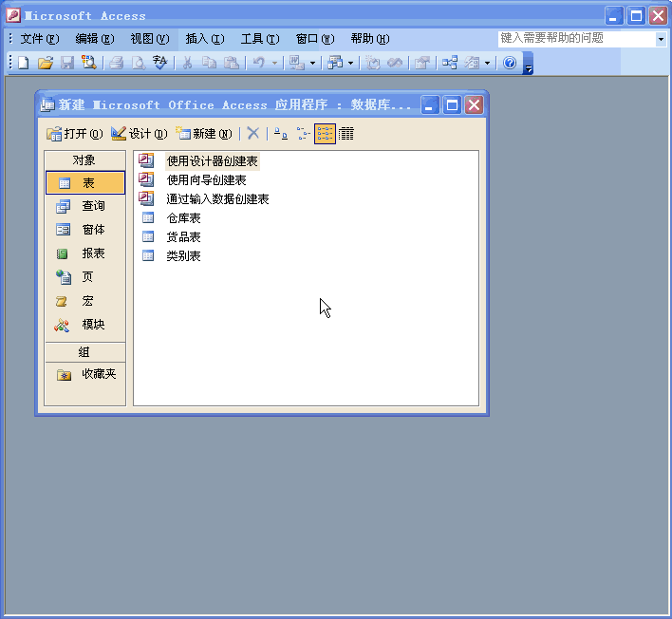672x619 pixels.
Task: Click the New Object icon
Action: point(472,63)
